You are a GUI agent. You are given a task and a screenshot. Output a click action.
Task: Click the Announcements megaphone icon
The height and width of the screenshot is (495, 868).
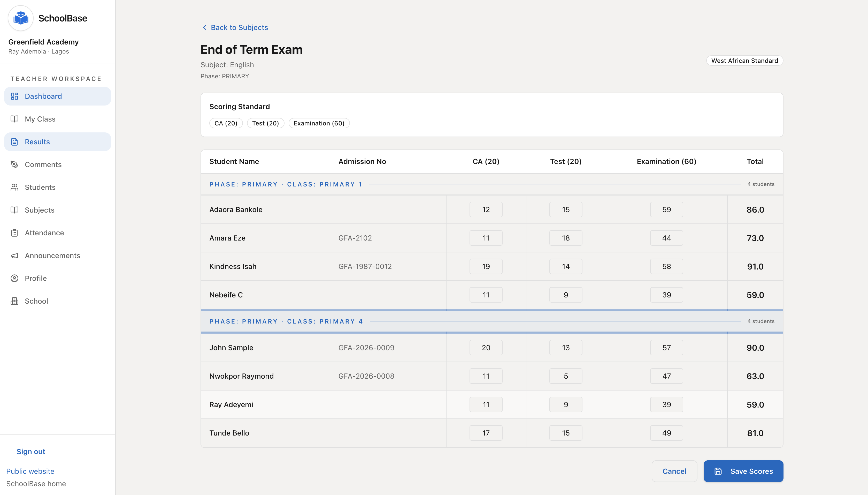14,256
